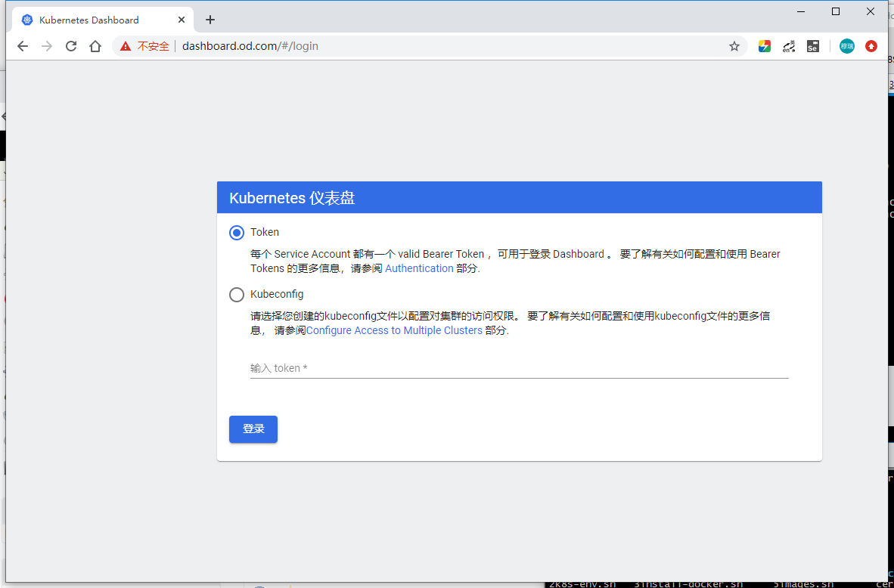Open Configure Access to Multiple Clusters link

[394, 330]
